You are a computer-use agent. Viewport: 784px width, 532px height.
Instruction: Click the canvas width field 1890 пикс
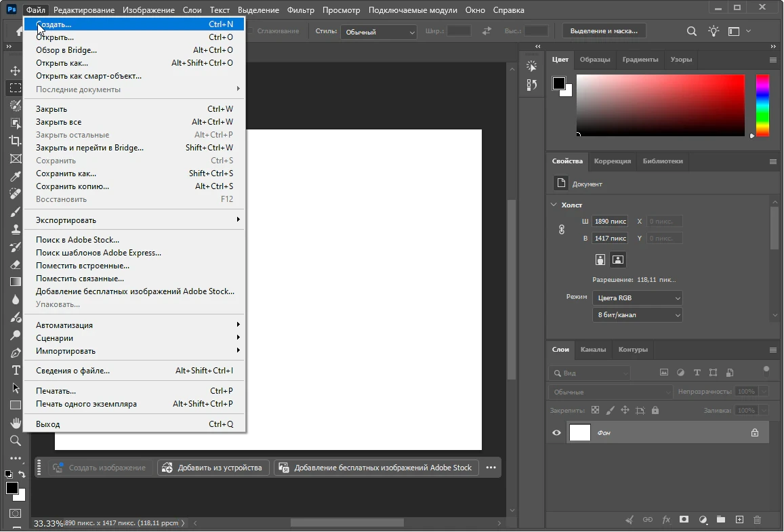coord(610,221)
